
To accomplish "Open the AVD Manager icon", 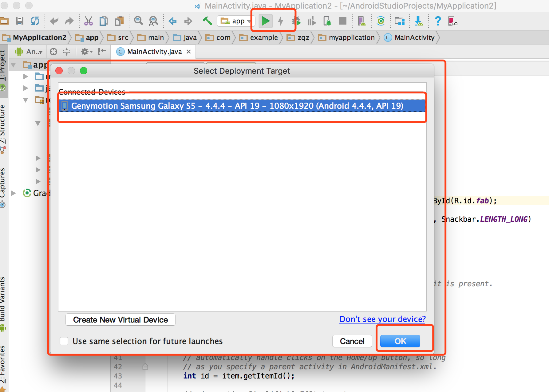I will click(362, 21).
